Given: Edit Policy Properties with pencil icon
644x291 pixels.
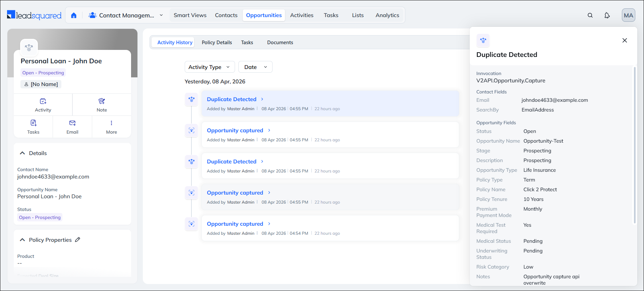Looking at the screenshot, I should click(78, 240).
